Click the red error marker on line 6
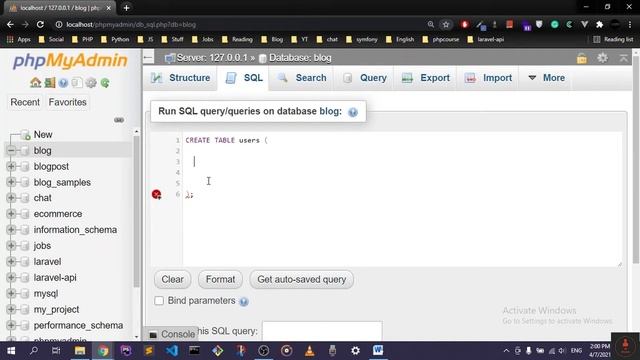This screenshot has height=360, width=640. tap(156, 194)
